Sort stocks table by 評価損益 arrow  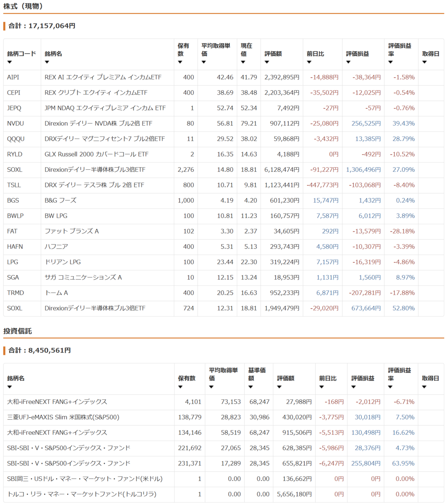(348, 63)
